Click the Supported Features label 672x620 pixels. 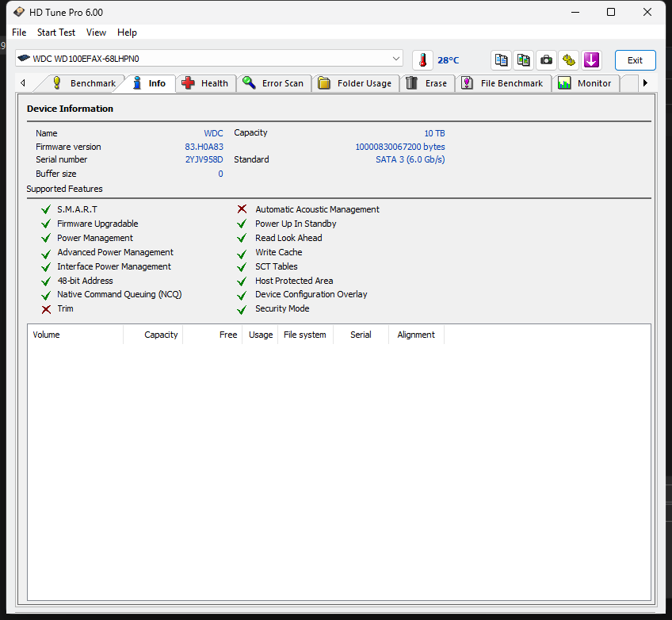[65, 189]
